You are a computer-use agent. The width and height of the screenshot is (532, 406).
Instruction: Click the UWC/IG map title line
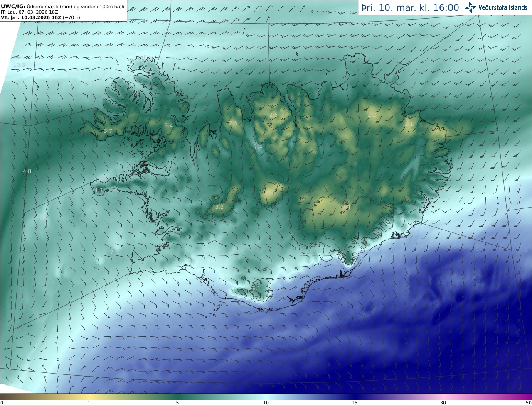[x=63, y=7]
